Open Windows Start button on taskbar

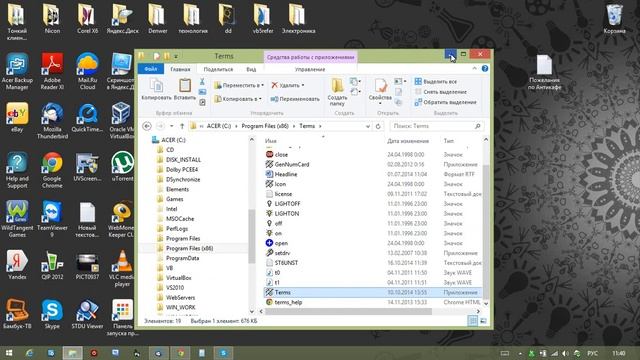9,353
